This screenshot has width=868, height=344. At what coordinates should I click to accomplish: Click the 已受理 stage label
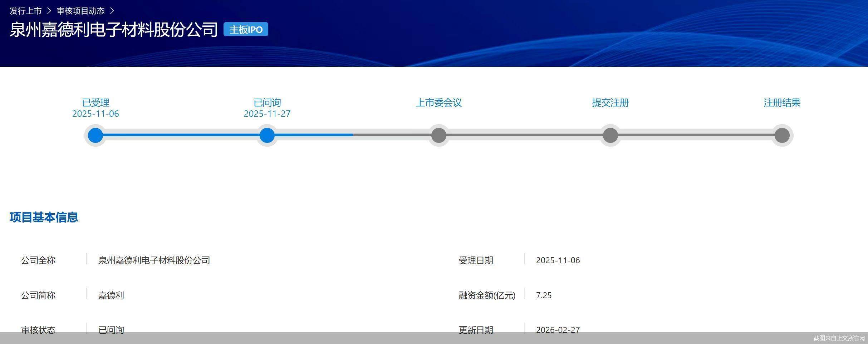coord(95,103)
